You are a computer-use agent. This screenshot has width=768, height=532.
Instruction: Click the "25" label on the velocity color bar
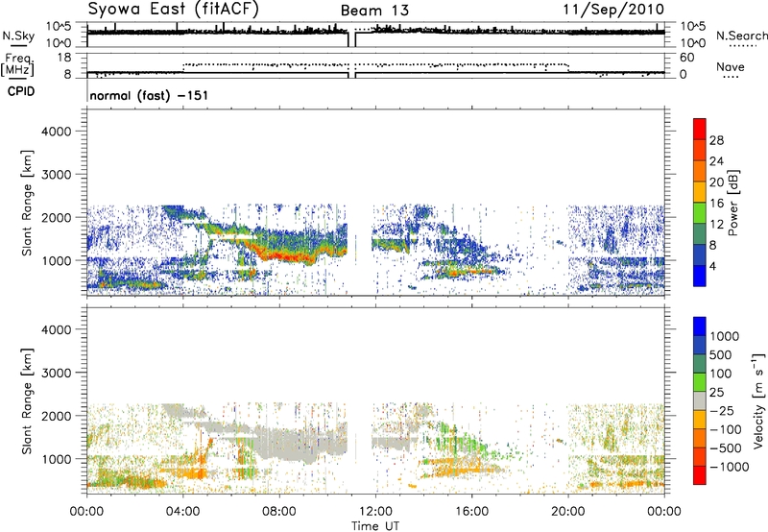[x=716, y=393]
